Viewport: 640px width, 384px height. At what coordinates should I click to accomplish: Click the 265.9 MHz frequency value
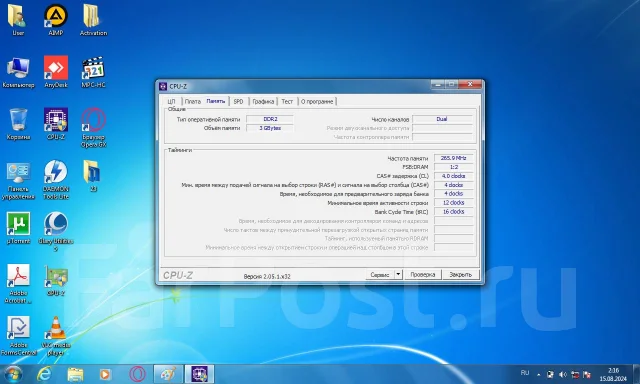(x=453, y=158)
